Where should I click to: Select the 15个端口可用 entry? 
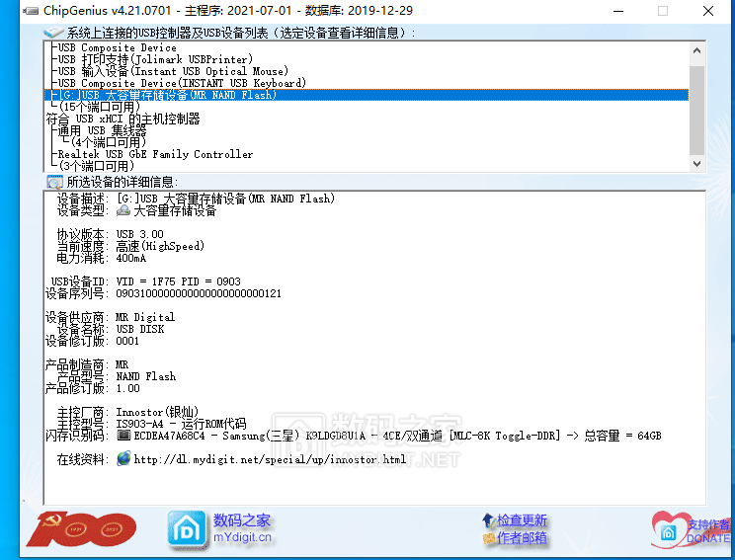(100, 107)
